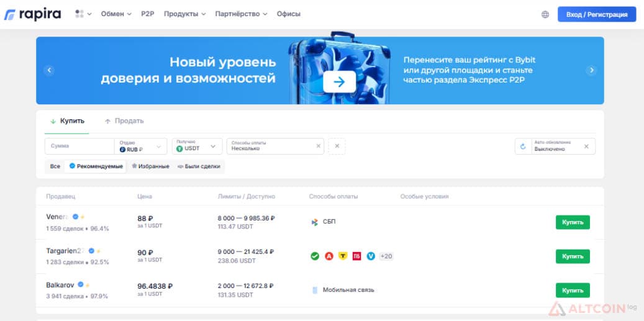Click the refresh auto-update icon
This screenshot has width=644, height=321.
523,147
